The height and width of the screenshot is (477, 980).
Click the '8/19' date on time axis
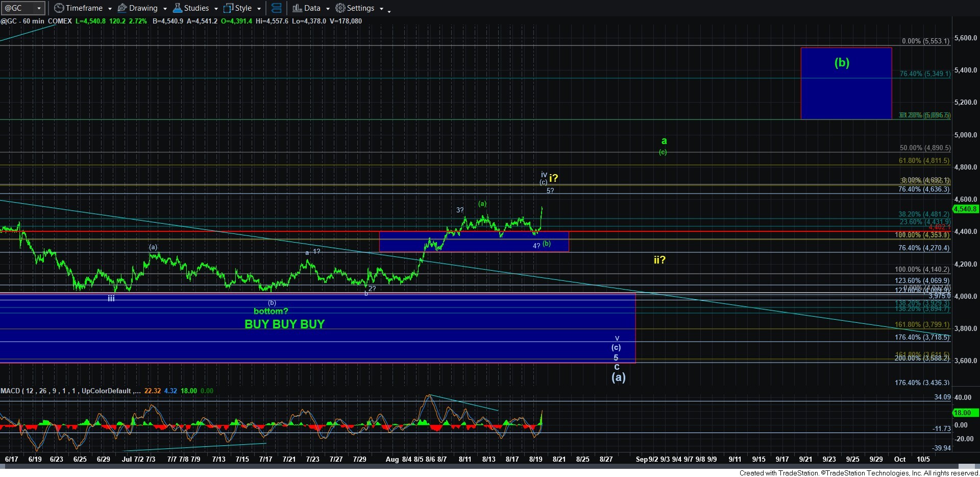[x=535, y=459]
